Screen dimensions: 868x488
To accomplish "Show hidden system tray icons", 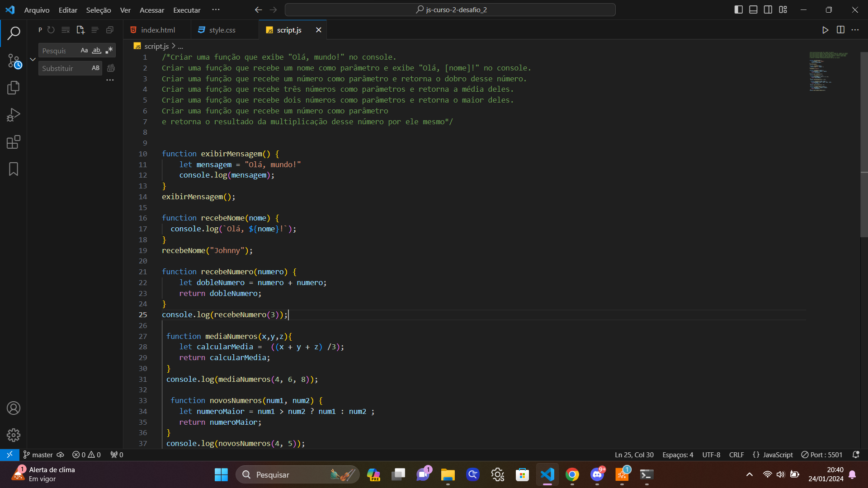I will pos(749,474).
